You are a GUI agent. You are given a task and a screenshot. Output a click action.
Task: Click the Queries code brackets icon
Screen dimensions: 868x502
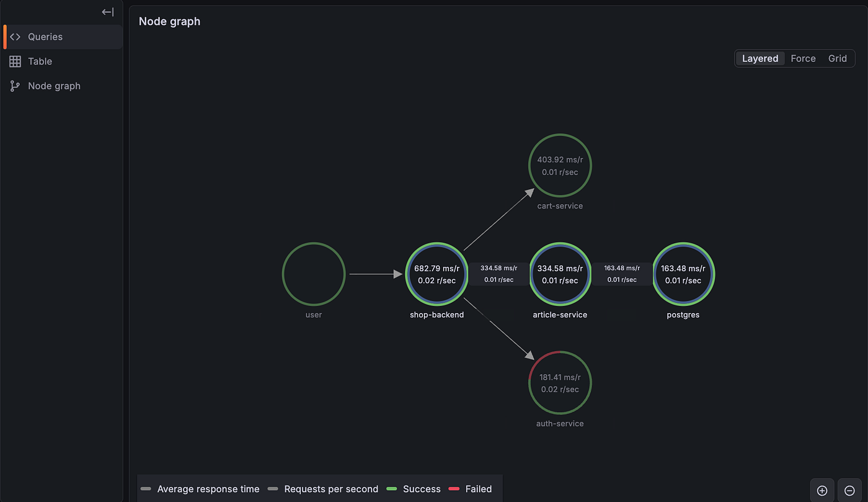pyautogui.click(x=15, y=37)
